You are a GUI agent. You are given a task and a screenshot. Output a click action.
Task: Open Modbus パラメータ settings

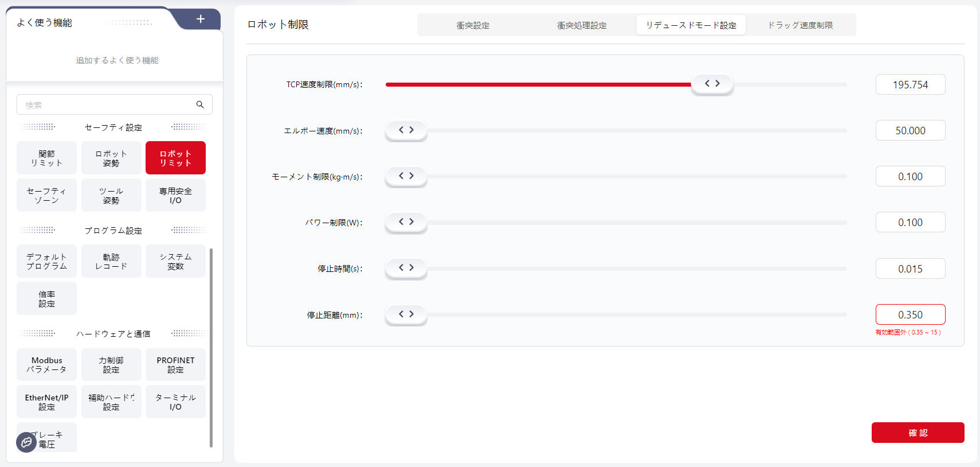[46, 365]
